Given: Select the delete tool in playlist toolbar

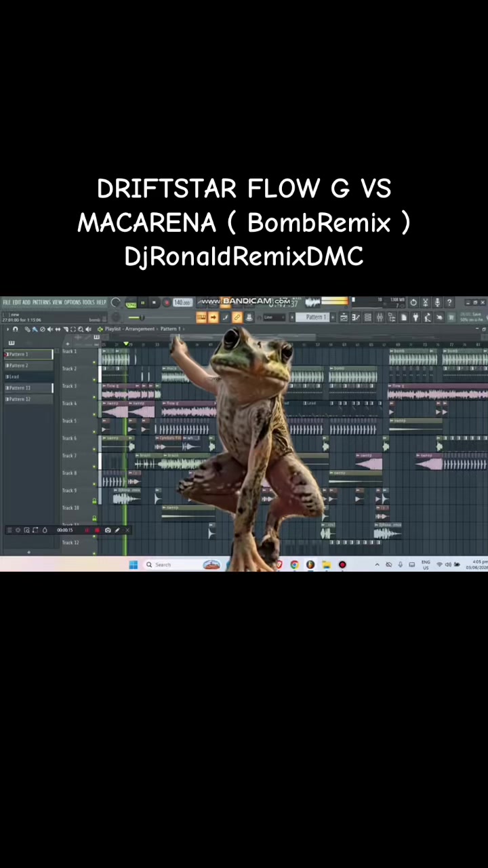Looking at the screenshot, I should click(x=42, y=329).
